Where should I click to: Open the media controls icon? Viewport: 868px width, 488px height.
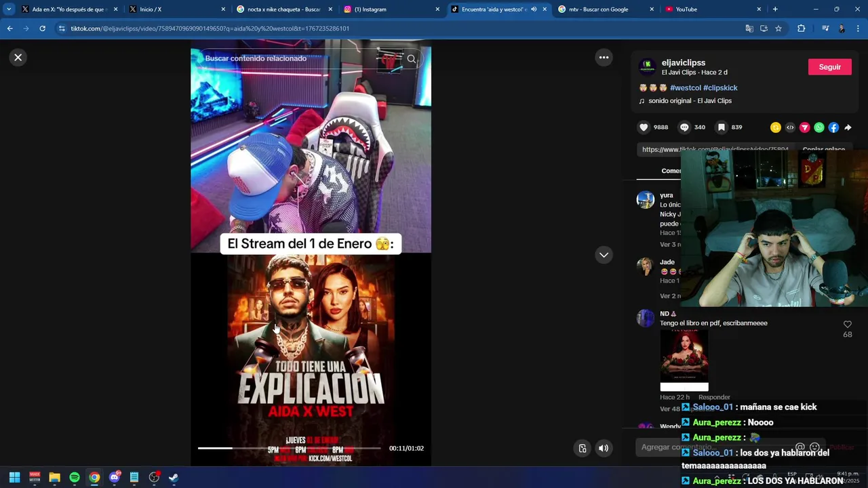(x=825, y=28)
